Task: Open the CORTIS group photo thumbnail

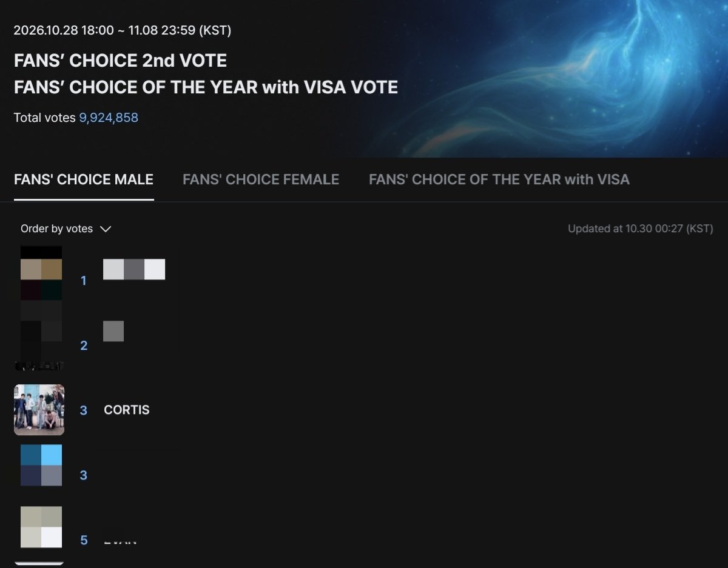Action: (39, 410)
